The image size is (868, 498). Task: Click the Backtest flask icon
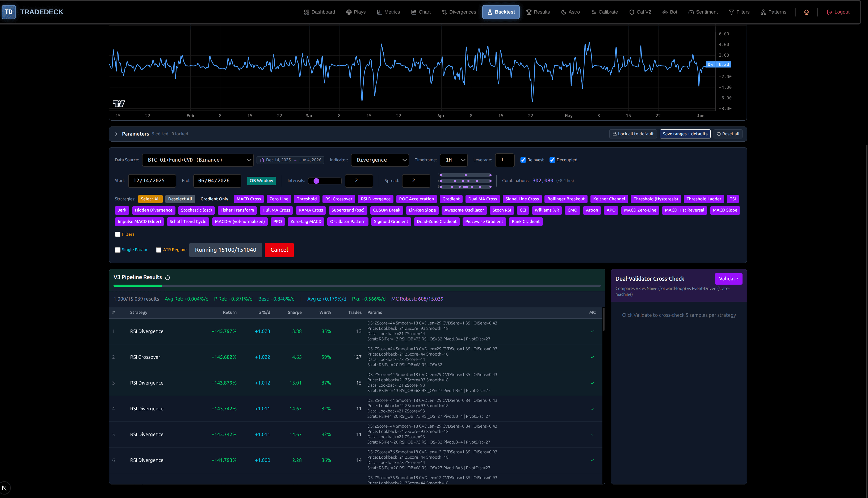(490, 12)
